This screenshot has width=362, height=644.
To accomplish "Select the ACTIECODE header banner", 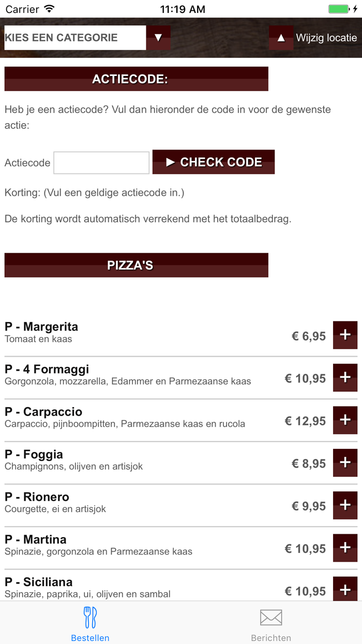I will [136, 78].
